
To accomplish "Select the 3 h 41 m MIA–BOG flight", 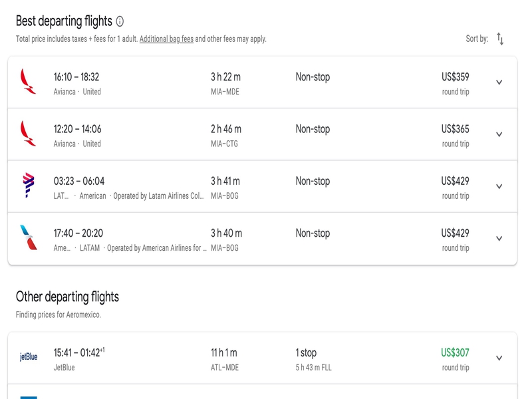I will click(x=263, y=186).
